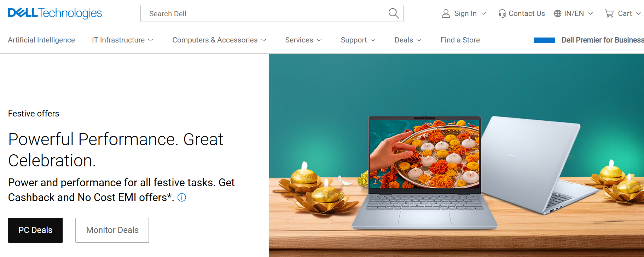Open the Deals navigation menu
Screen dimensions: 644x257
coord(408,40)
